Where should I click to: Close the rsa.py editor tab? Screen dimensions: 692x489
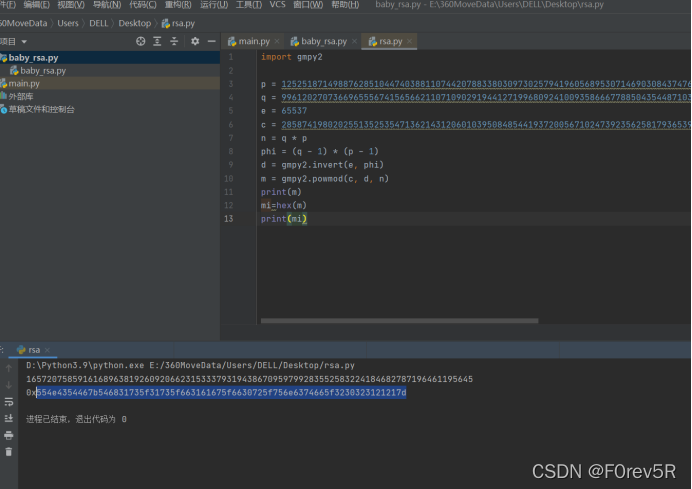pyautogui.click(x=410, y=41)
